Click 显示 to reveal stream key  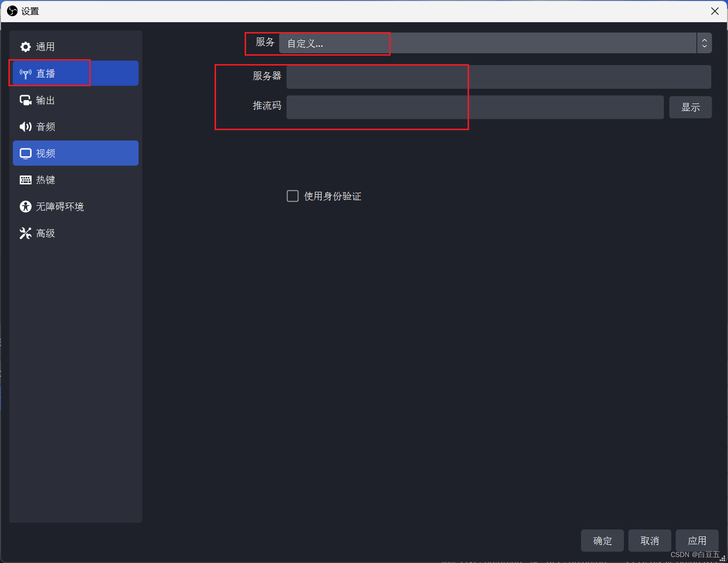691,107
